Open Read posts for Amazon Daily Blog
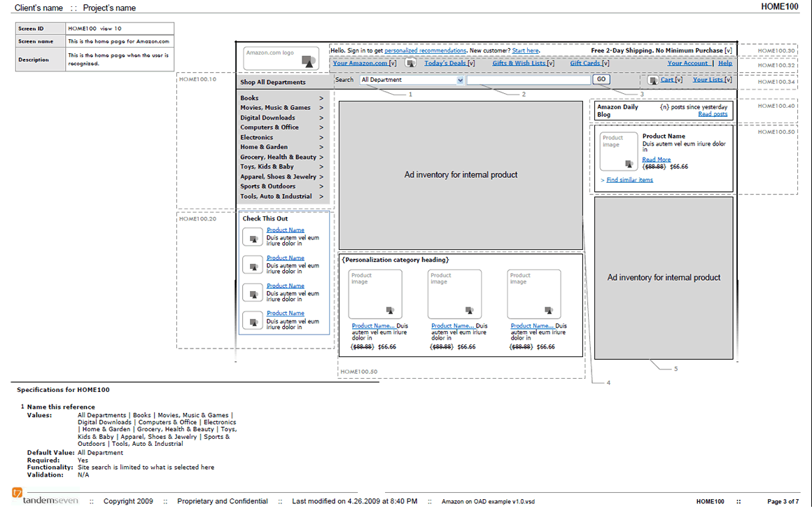Screen dimensions: 812x511 (x=713, y=114)
